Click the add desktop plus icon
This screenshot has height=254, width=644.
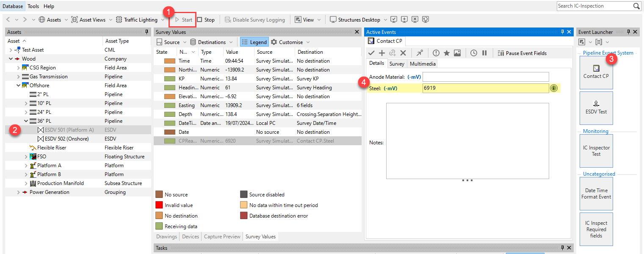point(404,19)
